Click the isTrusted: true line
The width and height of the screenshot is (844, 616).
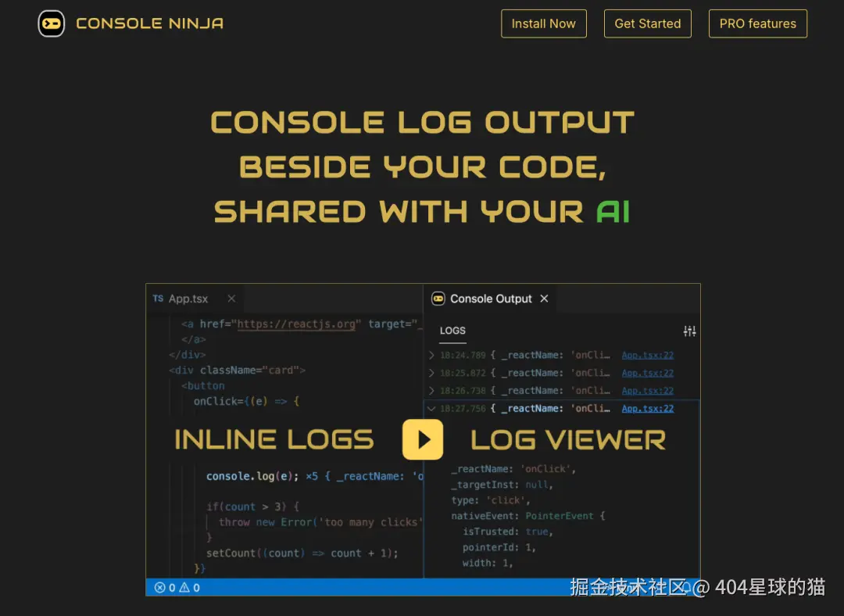(508, 532)
